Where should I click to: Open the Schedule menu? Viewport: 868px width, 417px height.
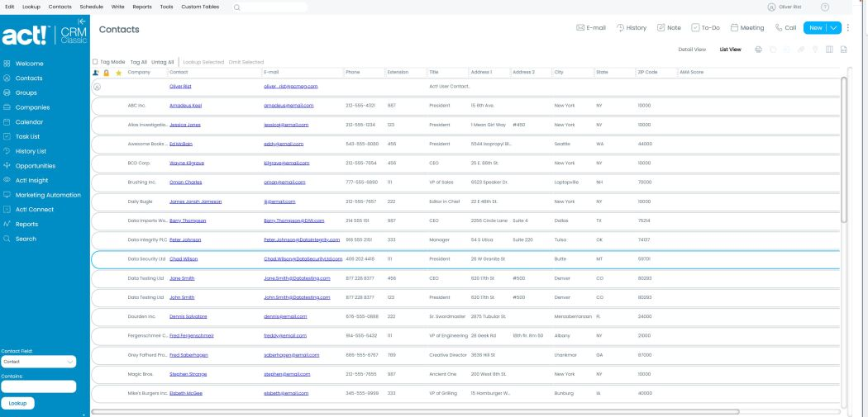pyautogui.click(x=91, y=7)
